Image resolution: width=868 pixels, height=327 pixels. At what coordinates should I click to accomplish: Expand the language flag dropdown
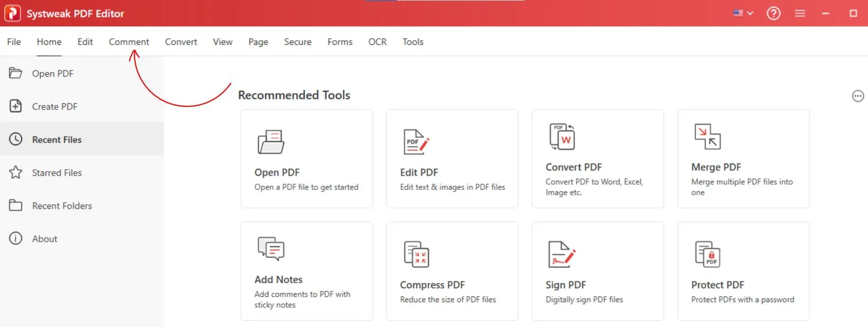tap(743, 13)
